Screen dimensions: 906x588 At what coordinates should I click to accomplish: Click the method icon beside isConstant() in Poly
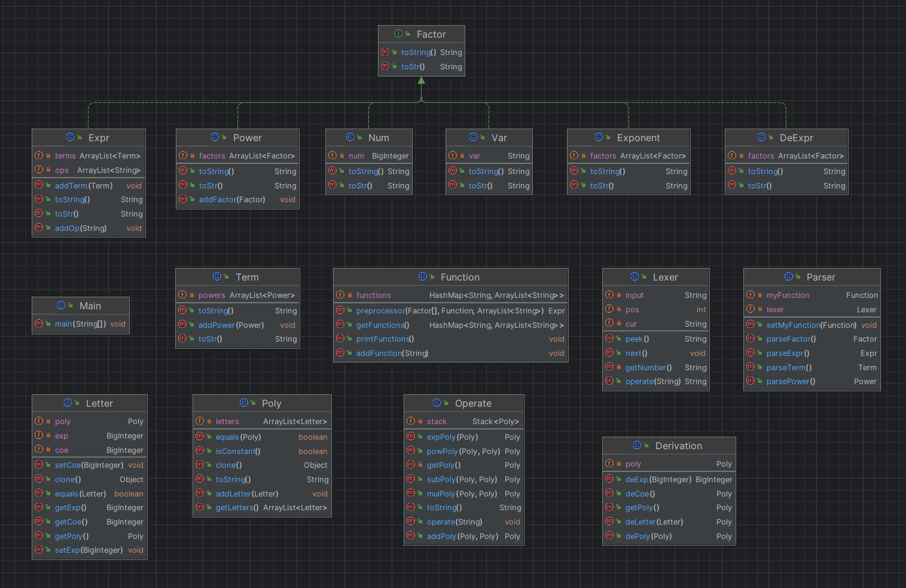pyautogui.click(x=200, y=451)
